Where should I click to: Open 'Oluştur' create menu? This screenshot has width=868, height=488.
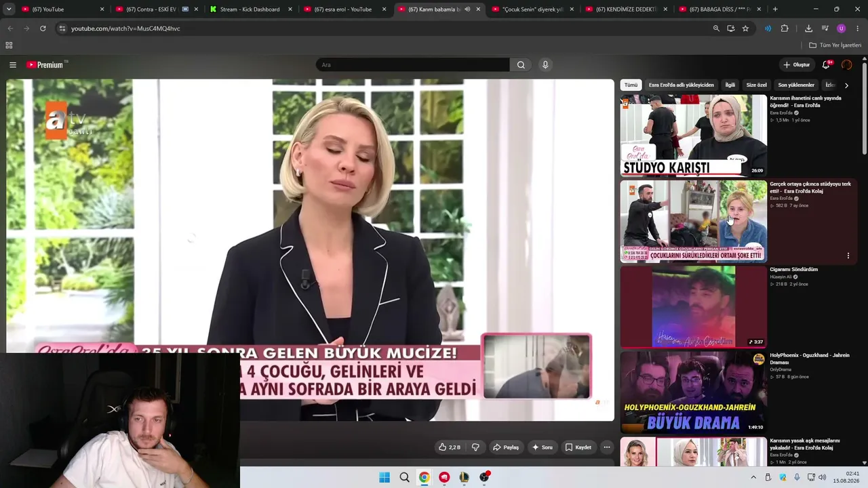point(797,65)
